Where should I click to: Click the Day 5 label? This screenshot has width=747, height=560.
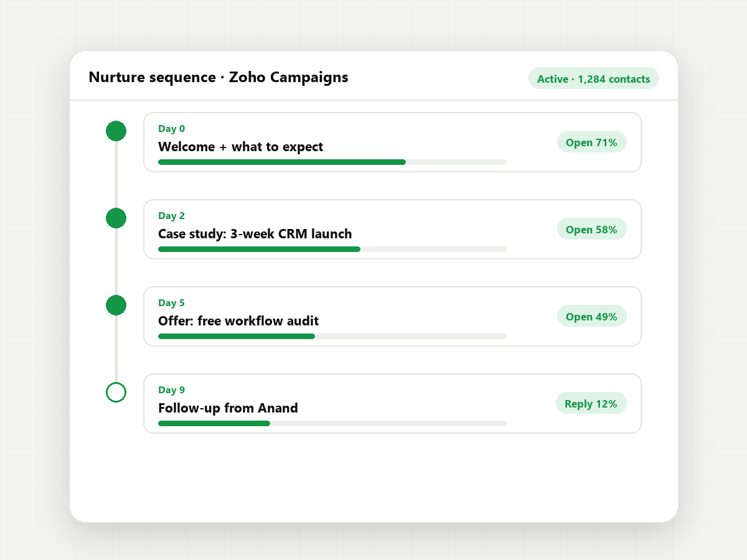(x=171, y=303)
